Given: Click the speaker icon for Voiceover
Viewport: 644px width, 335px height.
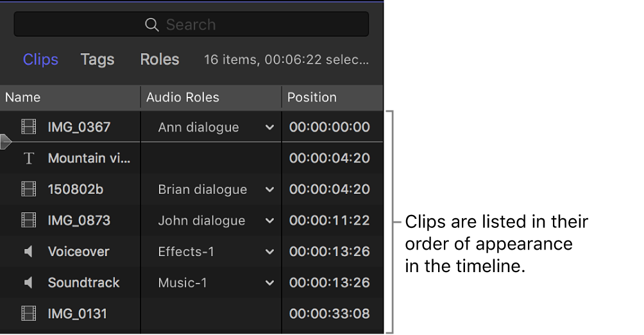Looking at the screenshot, I should click(x=29, y=252).
